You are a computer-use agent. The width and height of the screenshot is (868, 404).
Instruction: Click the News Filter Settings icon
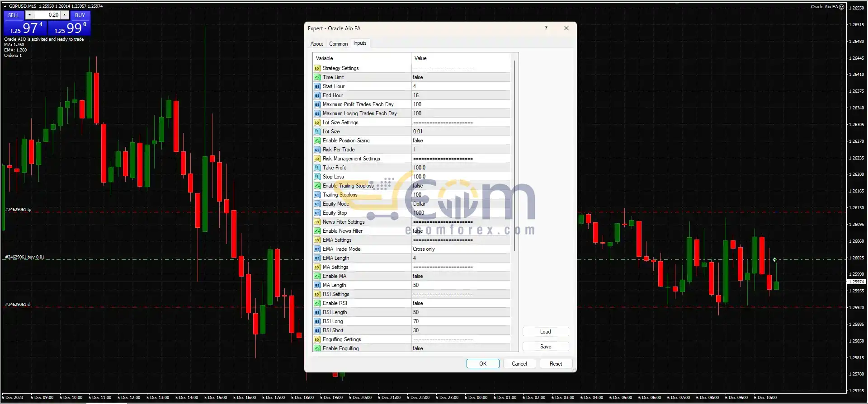point(317,222)
